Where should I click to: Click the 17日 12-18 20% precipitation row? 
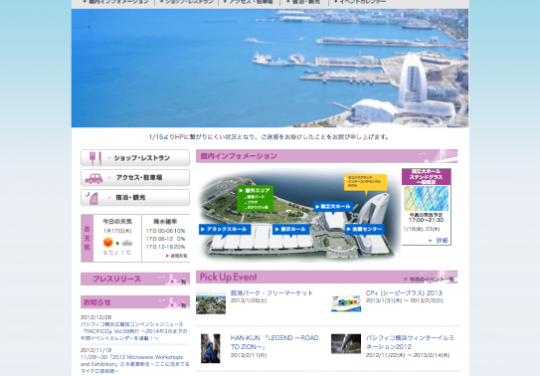165,247
